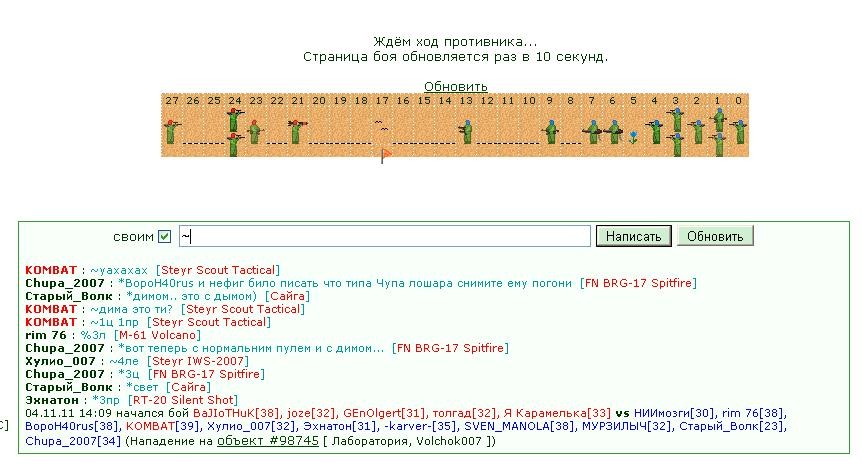Select the lower red soldier at position 24

click(x=235, y=145)
